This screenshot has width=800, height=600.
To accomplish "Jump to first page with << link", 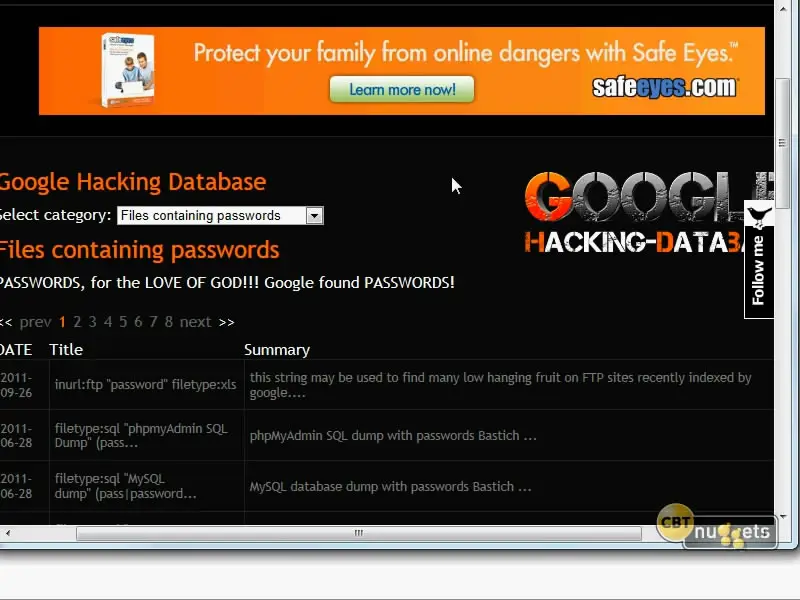I will (6, 322).
